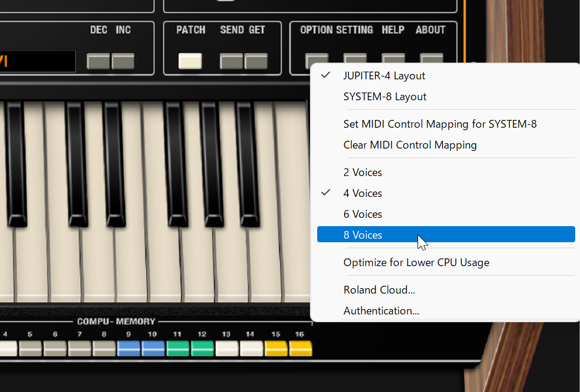Choose Set MIDI Control Mapping for SYSTEM-8
The height and width of the screenshot is (392, 580).
446,124
